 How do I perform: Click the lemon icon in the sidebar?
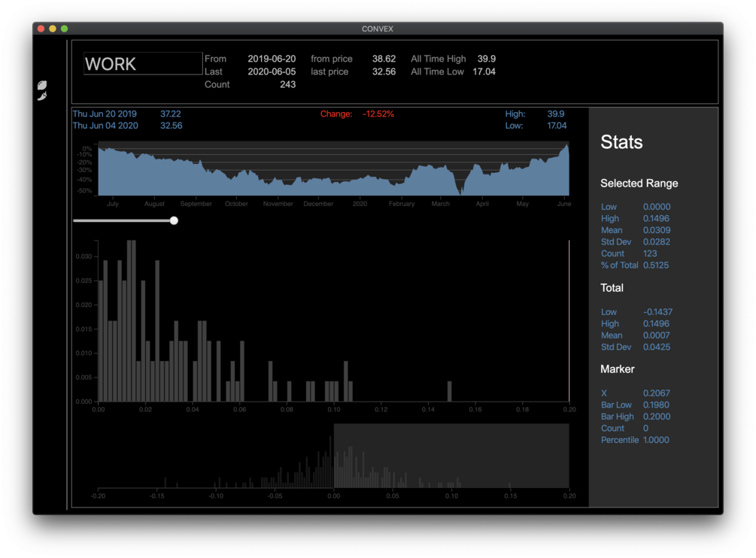point(42,85)
